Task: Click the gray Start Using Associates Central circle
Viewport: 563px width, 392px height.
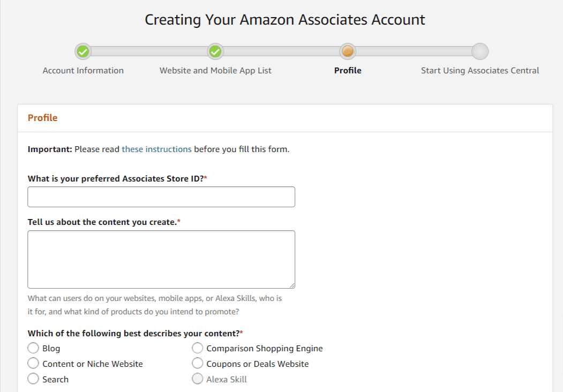Action: tap(480, 52)
